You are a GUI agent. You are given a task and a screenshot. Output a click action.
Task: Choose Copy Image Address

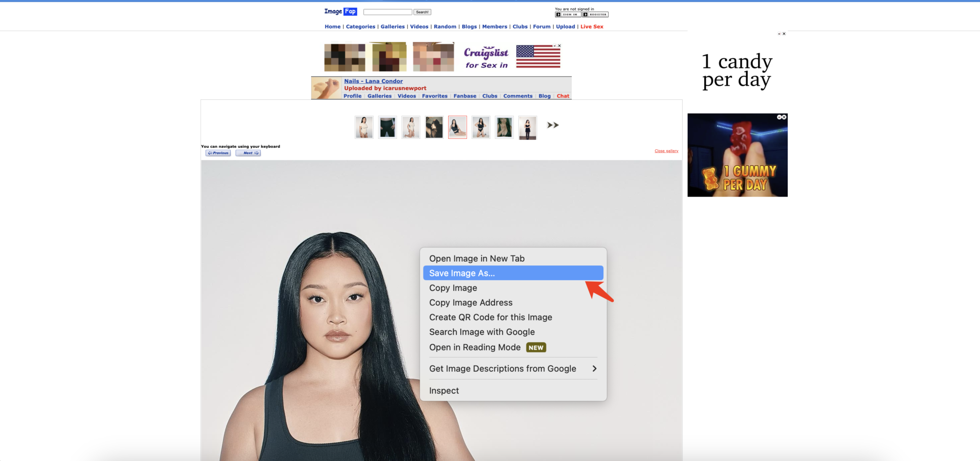point(470,302)
